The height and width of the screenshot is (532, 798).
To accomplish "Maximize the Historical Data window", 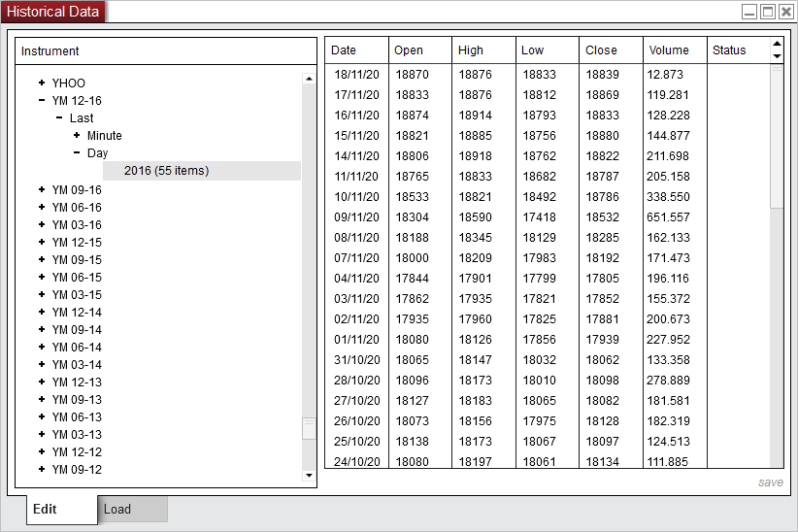I will point(768,12).
